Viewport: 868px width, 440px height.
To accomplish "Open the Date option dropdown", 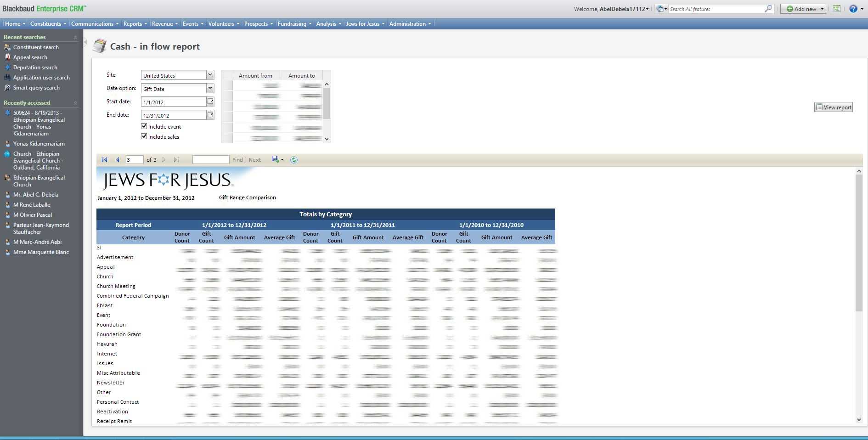I will (x=210, y=88).
